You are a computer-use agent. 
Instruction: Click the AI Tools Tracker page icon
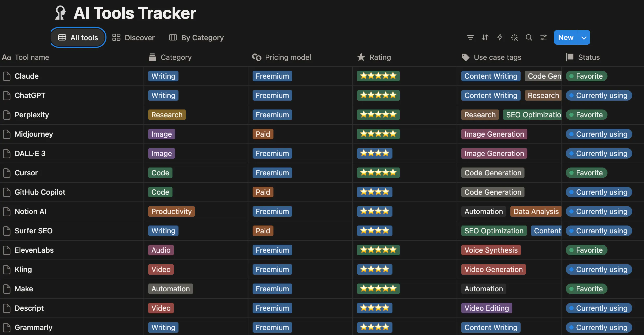pos(61,13)
